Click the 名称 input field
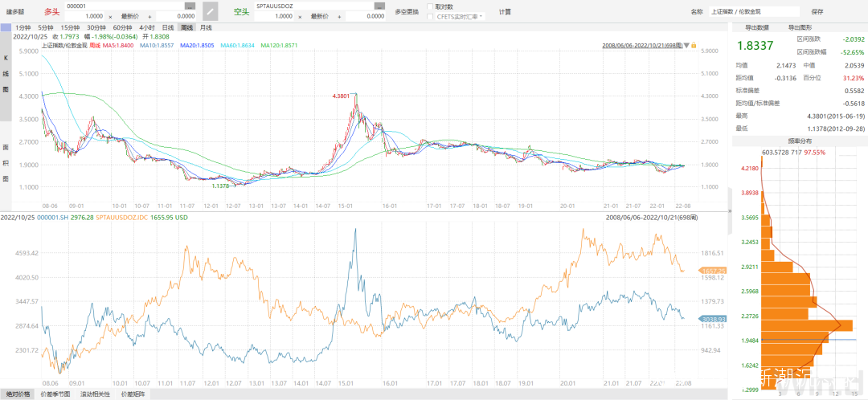Viewport: 868px width, 400px height. (755, 11)
